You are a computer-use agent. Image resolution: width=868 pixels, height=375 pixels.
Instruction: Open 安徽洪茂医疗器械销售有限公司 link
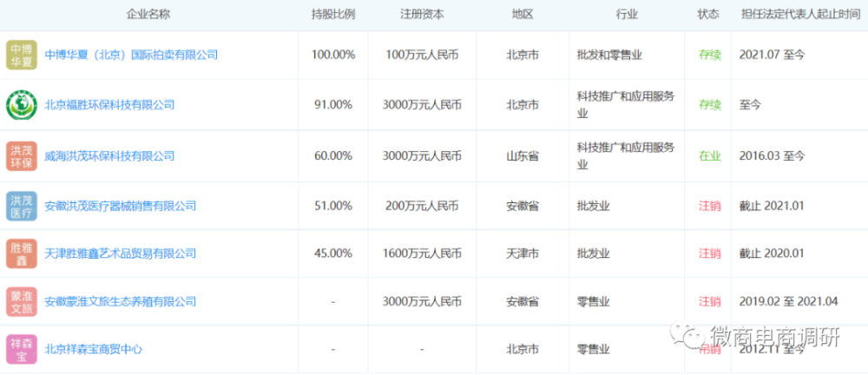120,206
